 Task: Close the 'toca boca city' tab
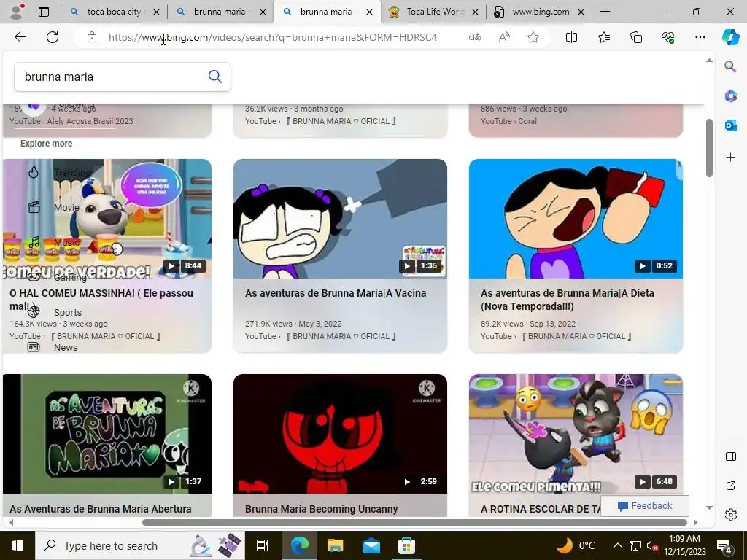156,12
